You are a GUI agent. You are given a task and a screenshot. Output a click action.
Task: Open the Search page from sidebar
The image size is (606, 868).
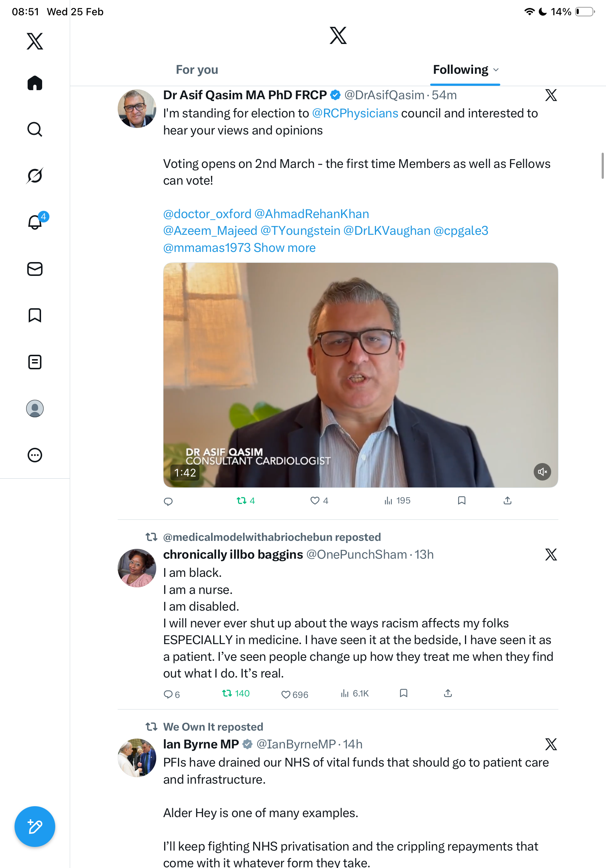(x=35, y=129)
